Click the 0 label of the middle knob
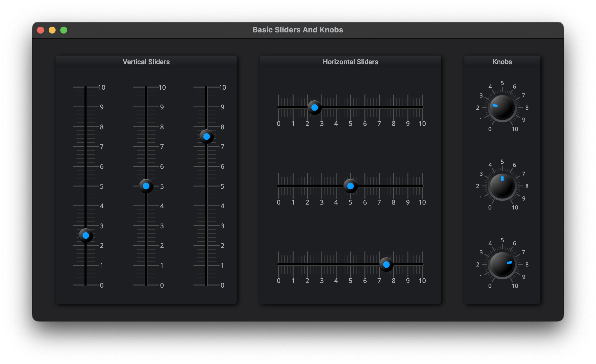Viewport: 596px width, 364px height. 490,208
